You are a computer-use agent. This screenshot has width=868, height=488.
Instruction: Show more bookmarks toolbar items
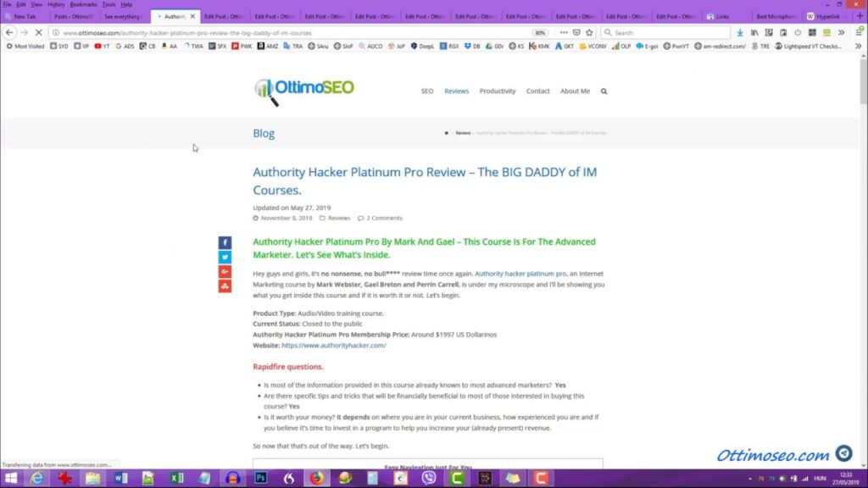coord(858,47)
